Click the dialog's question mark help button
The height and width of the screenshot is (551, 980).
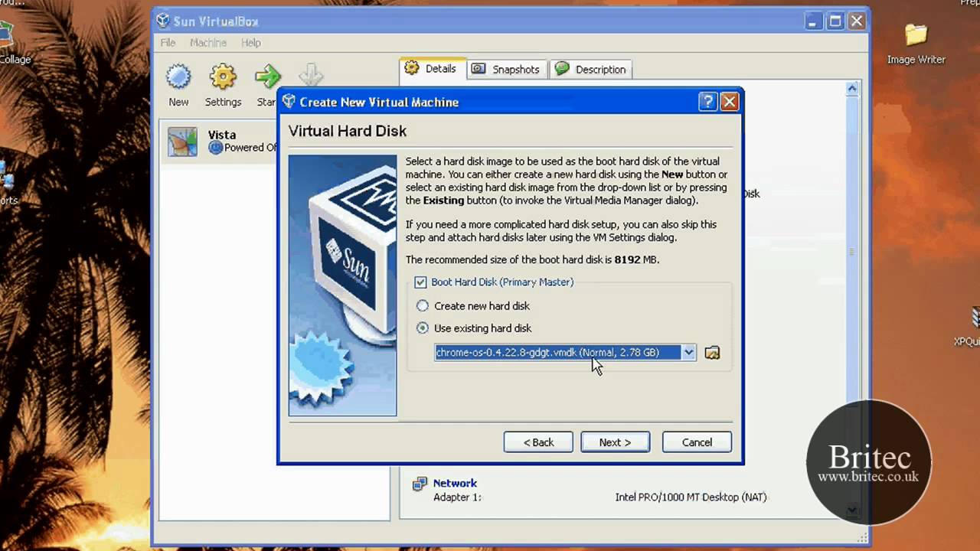[x=708, y=102]
